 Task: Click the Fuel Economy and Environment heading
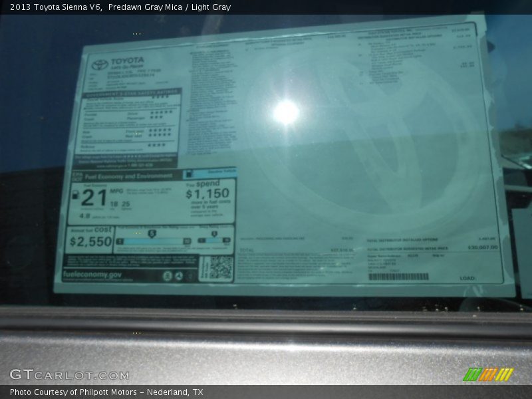coord(128,176)
